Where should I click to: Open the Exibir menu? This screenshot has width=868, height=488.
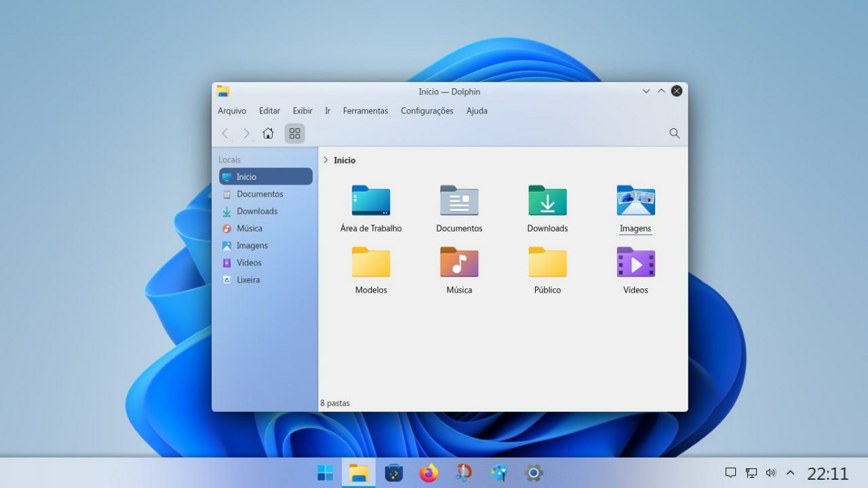pyautogui.click(x=302, y=111)
